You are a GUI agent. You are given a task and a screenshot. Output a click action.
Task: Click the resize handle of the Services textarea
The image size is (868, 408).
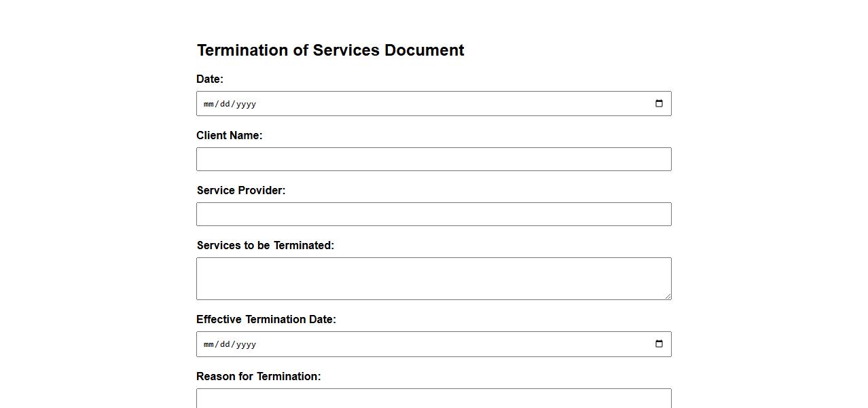coord(668,296)
